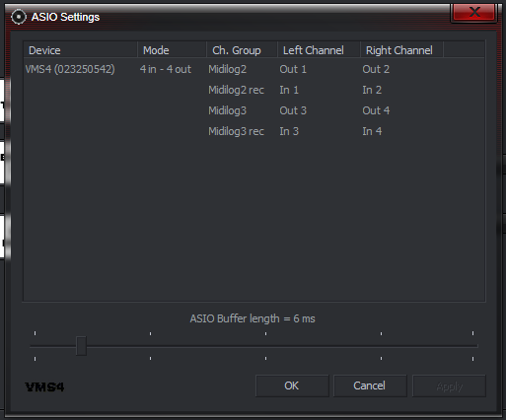Close the ASIO Settings dialog
This screenshot has height=420, width=506.
474,13
